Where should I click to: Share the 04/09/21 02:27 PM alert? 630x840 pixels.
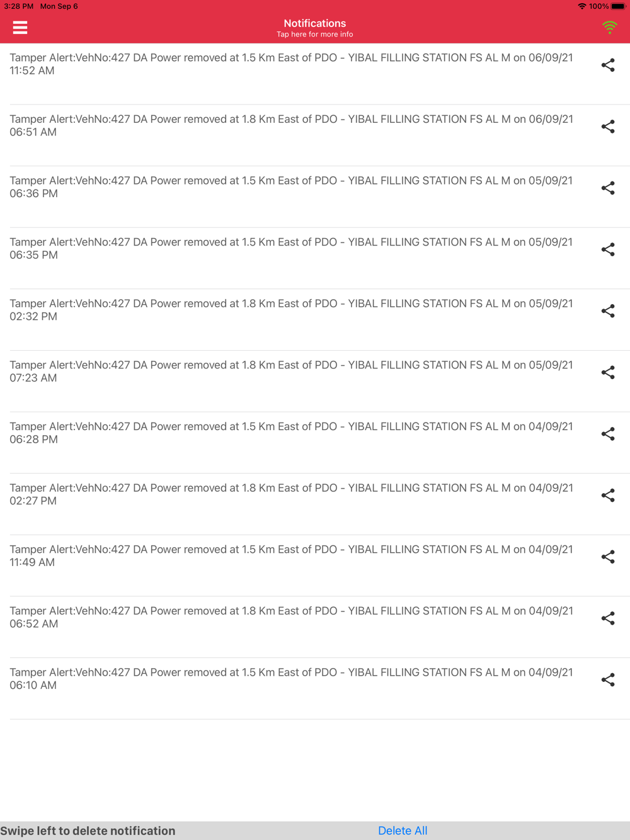point(608,496)
